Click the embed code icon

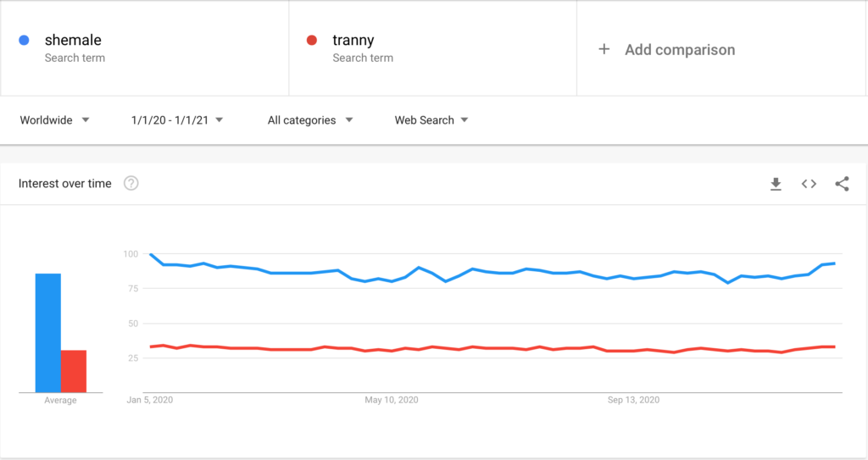point(809,184)
